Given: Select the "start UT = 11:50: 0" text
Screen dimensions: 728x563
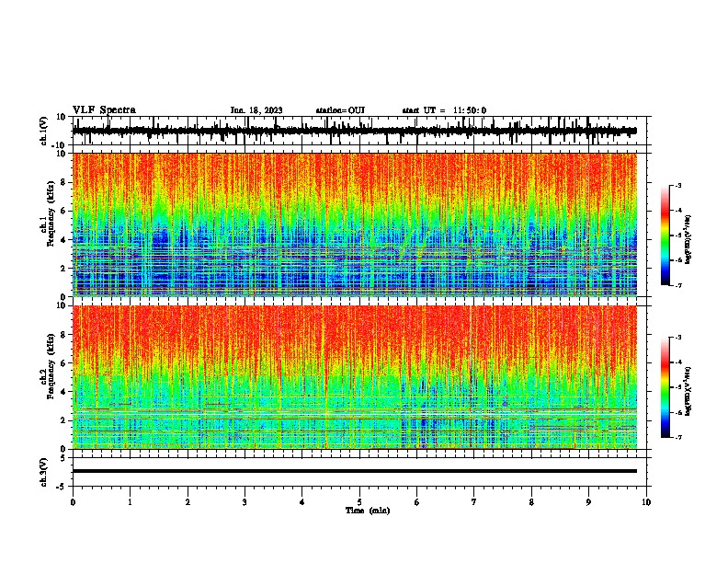Looking at the screenshot, I should pos(444,110).
